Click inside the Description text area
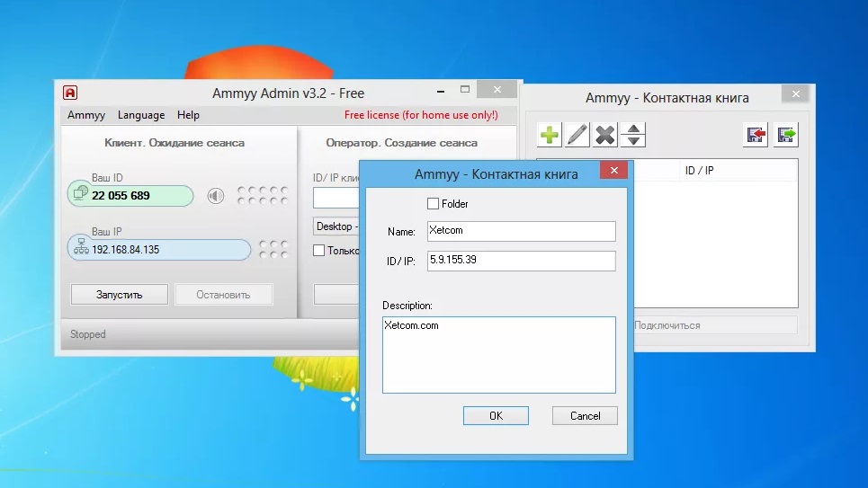The width and height of the screenshot is (868, 488). click(499, 355)
